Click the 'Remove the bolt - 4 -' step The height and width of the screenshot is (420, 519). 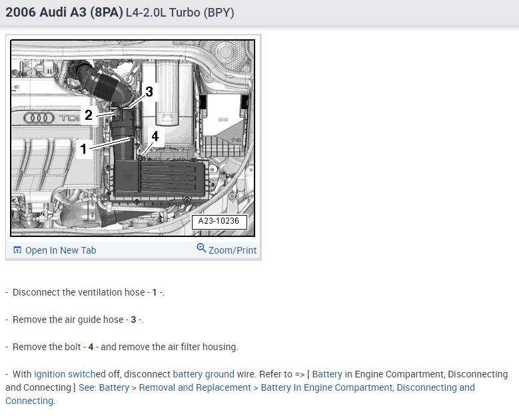coord(122,347)
